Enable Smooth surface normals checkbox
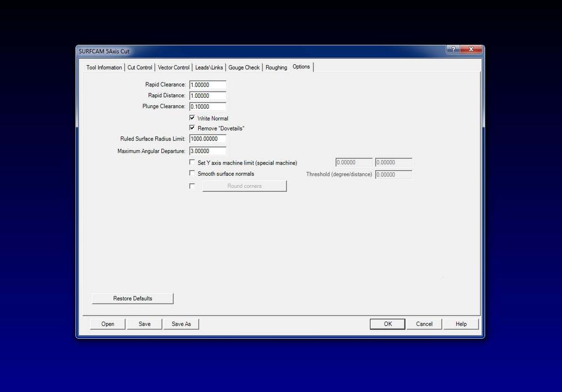Screen dimensions: 562x392 192,173
